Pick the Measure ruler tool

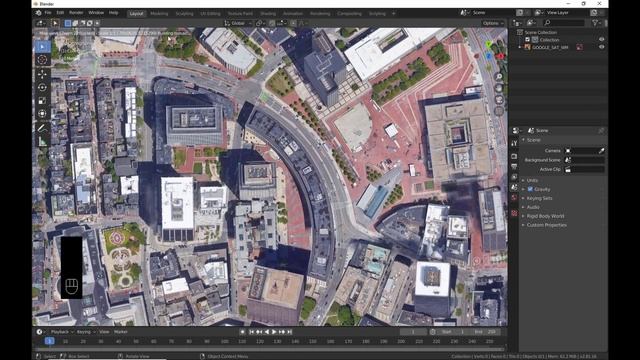[42, 141]
